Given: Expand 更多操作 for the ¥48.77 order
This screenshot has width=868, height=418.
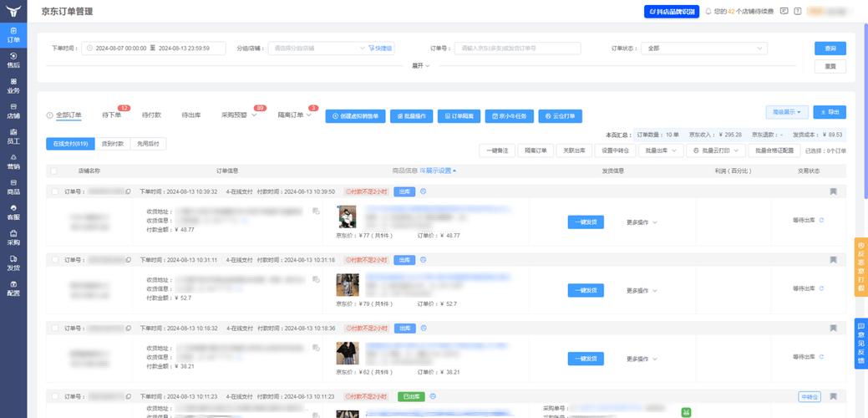Looking at the screenshot, I should [x=642, y=222].
